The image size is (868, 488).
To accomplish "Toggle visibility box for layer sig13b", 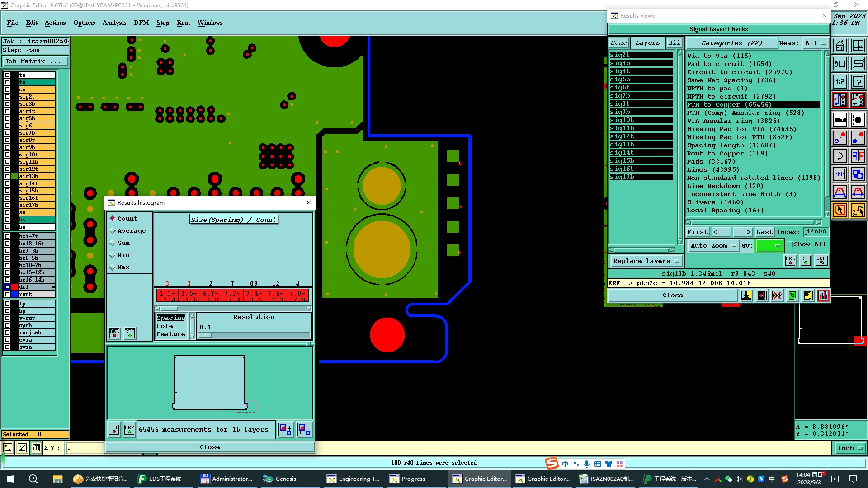I will click(x=7, y=176).
